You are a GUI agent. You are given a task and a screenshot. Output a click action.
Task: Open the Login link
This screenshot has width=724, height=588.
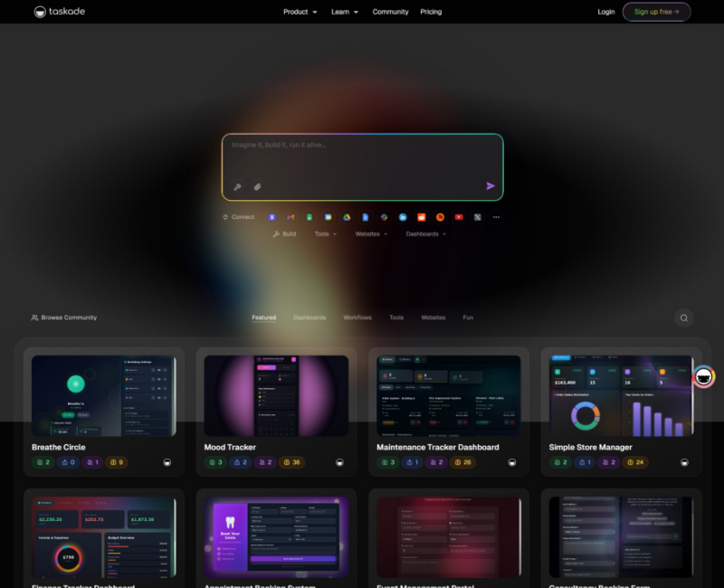606,12
